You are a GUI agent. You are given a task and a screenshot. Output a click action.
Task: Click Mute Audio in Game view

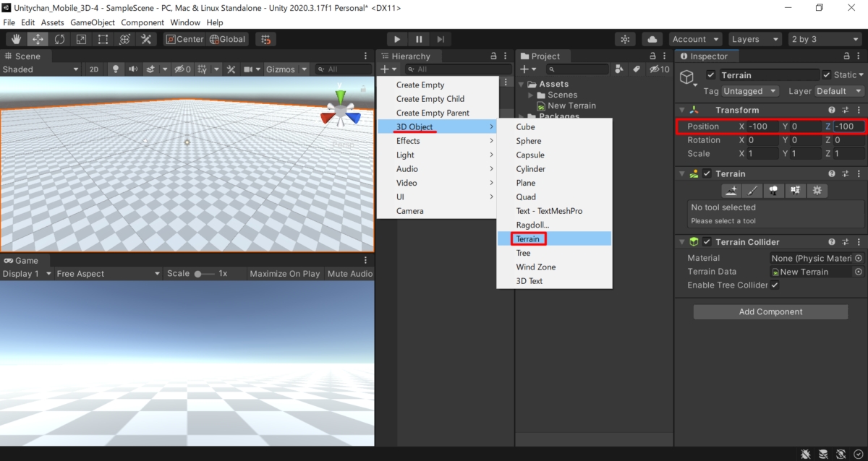350,274
